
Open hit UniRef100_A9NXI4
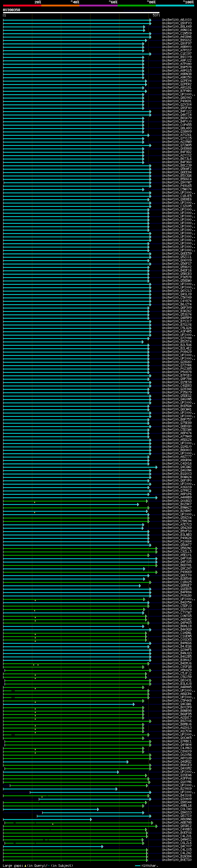177,30
